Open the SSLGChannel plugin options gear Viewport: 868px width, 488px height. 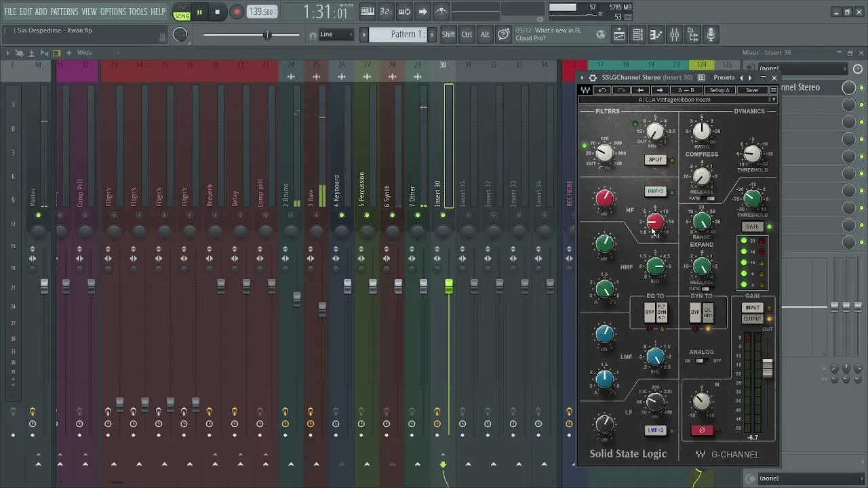[593, 78]
